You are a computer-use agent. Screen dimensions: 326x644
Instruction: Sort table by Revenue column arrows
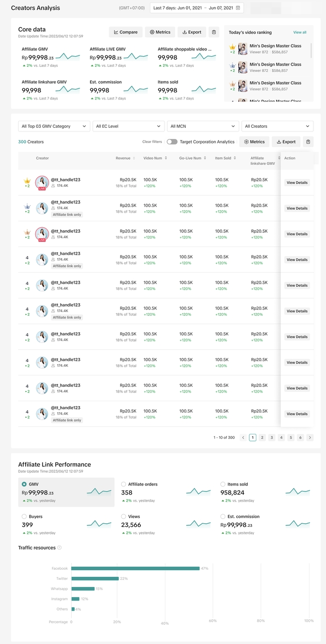134,158
